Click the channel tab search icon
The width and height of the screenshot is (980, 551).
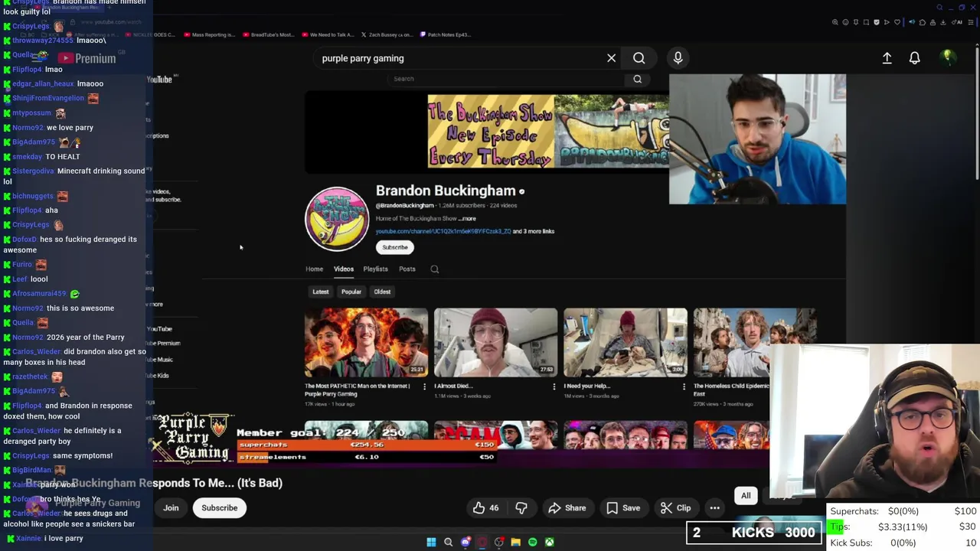[x=434, y=269]
